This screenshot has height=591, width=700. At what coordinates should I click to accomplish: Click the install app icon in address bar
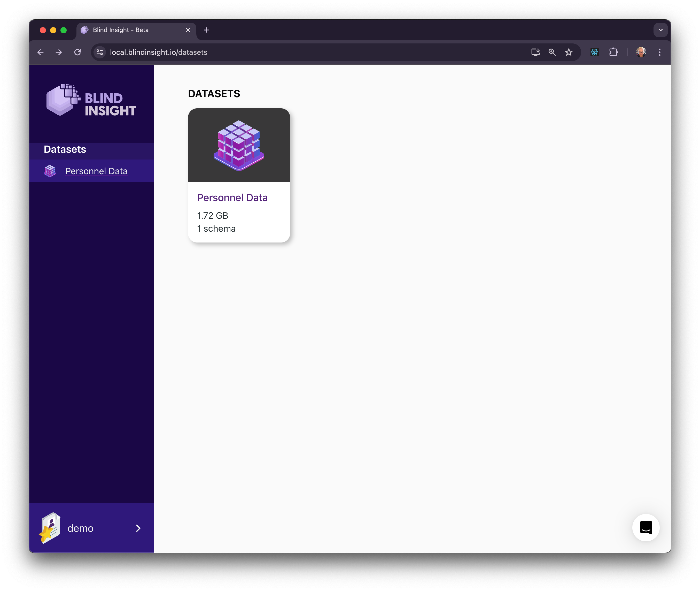point(535,52)
